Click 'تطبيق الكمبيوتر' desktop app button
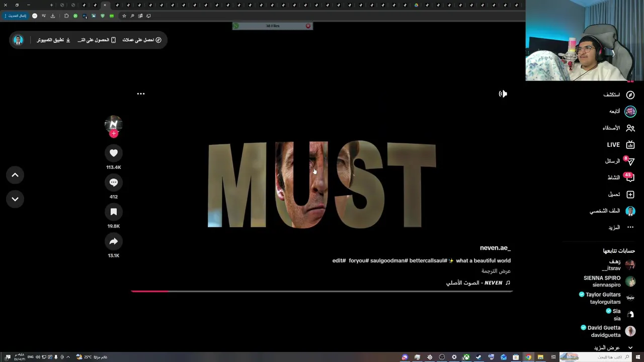 click(x=53, y=40)
